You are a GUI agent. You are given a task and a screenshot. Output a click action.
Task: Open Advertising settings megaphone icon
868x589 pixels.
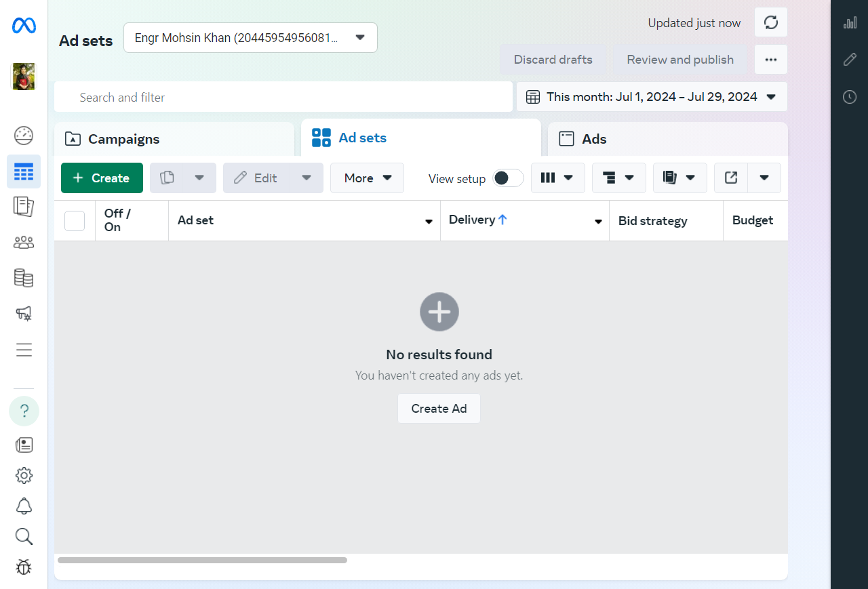(x=24, y=314)
